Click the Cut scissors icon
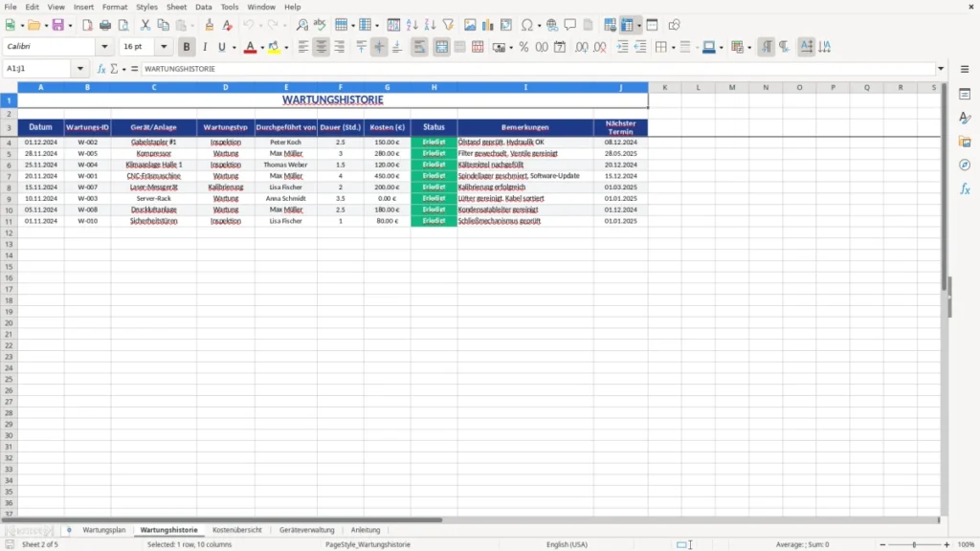Image resolution: width=980 pixels, height=551 pixels. click(145, 25)
